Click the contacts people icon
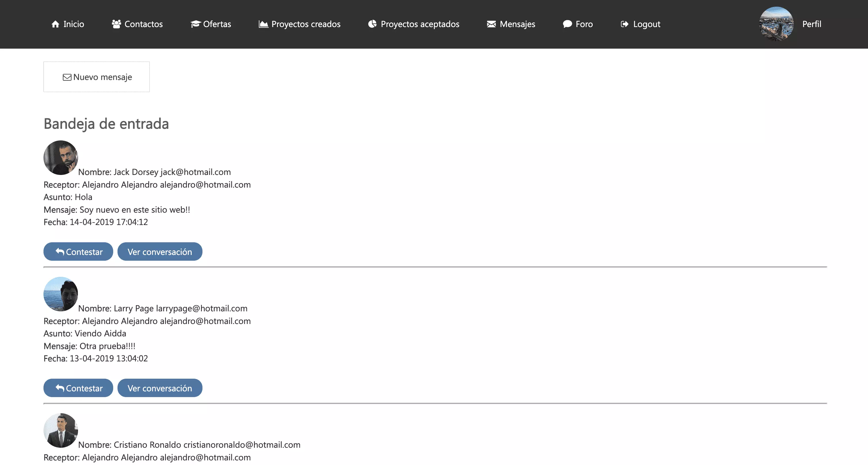 tap(116, 24)
